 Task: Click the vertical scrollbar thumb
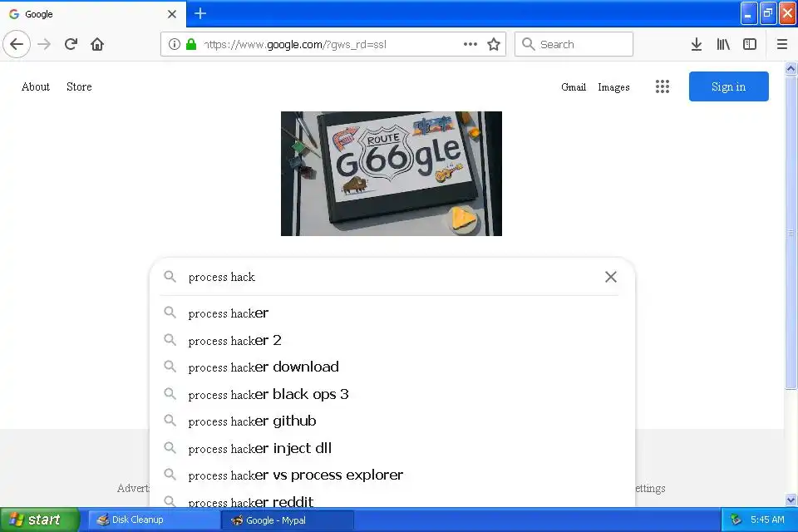coord(791,232)
